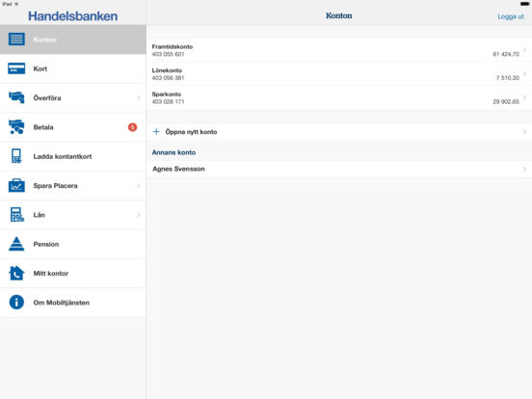The width and height of the screenshot is (532, 399).
Task: Open the Ladda kontantkort phone icon
Action: [x=16, y=156]
